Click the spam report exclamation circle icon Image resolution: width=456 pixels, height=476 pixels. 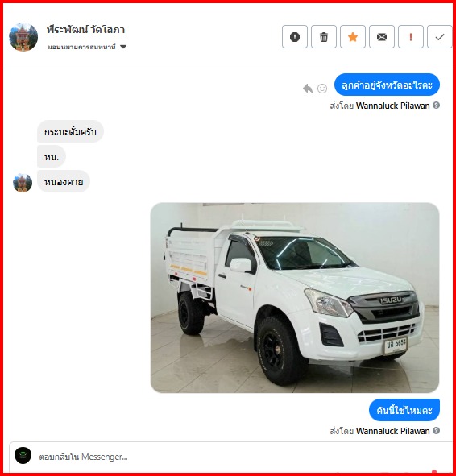(x=295, y=37)
